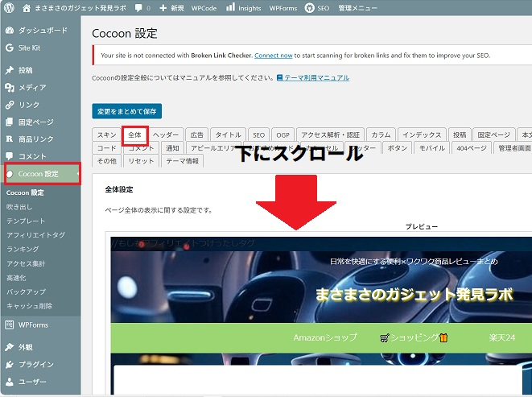
Task: Select the SEO settings tab
Action: point(258,135)
